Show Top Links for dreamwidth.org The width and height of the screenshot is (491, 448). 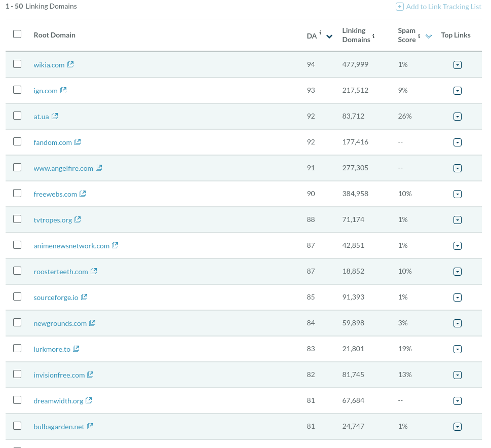click(458, 401)
